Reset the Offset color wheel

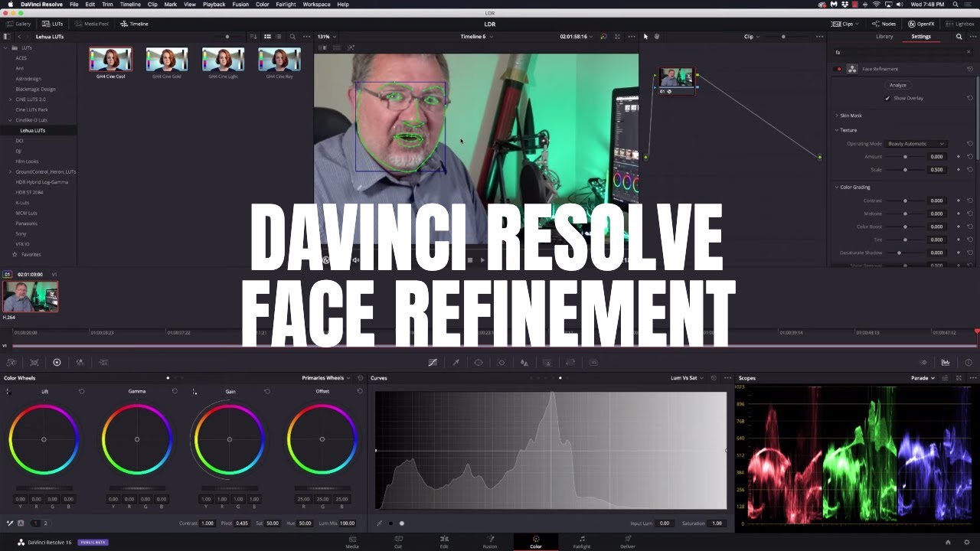tap(360, 391)
